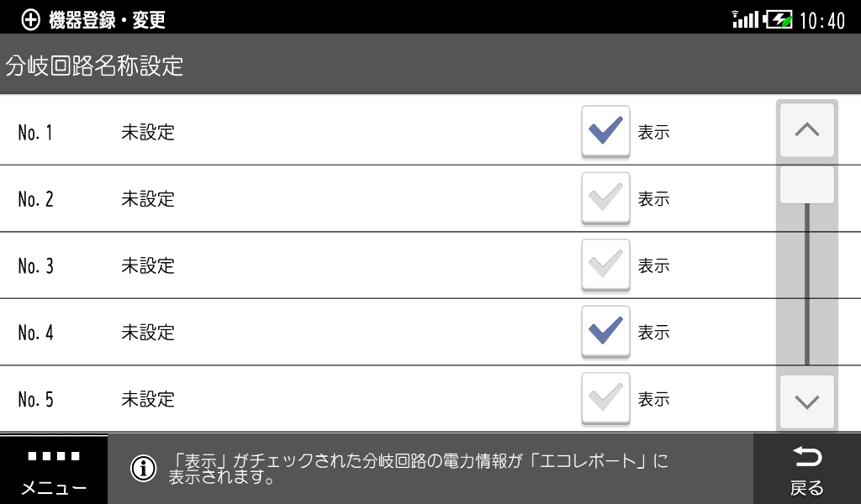Enable the 表示 checkbox for No. 2

(605, 199)
